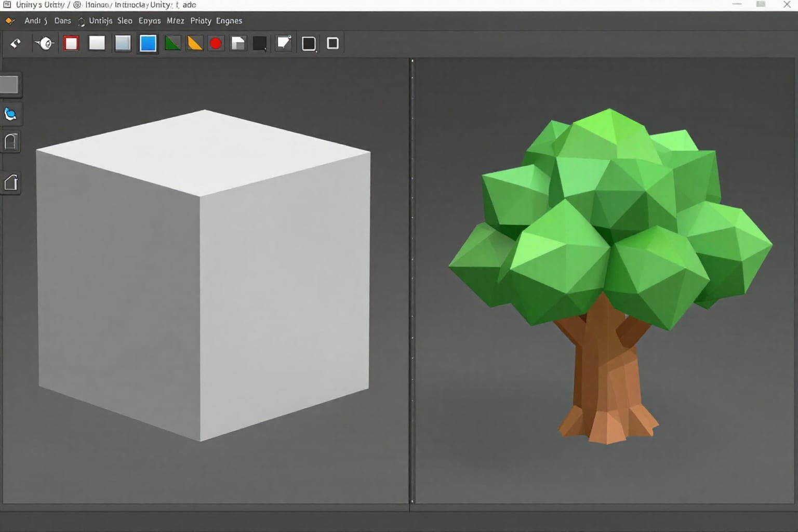Open the 'Untiıjs' menu

click(x=100, y=21)
